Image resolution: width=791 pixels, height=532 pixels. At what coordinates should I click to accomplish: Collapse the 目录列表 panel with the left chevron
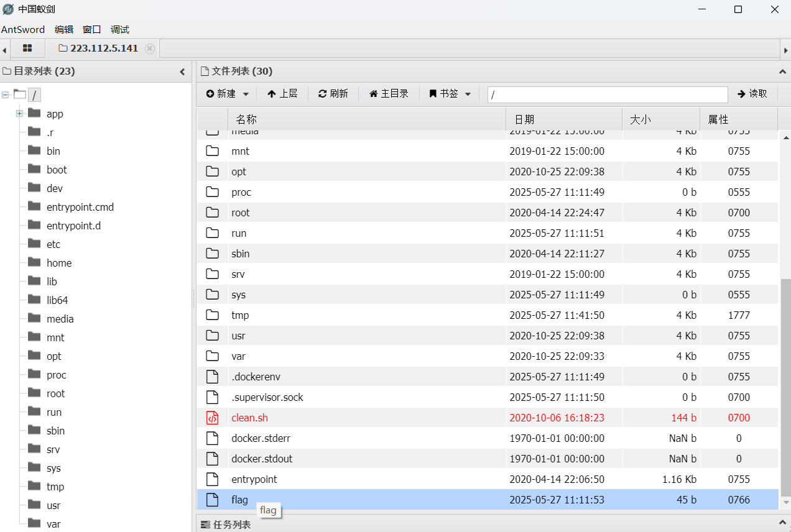[182, 71]
